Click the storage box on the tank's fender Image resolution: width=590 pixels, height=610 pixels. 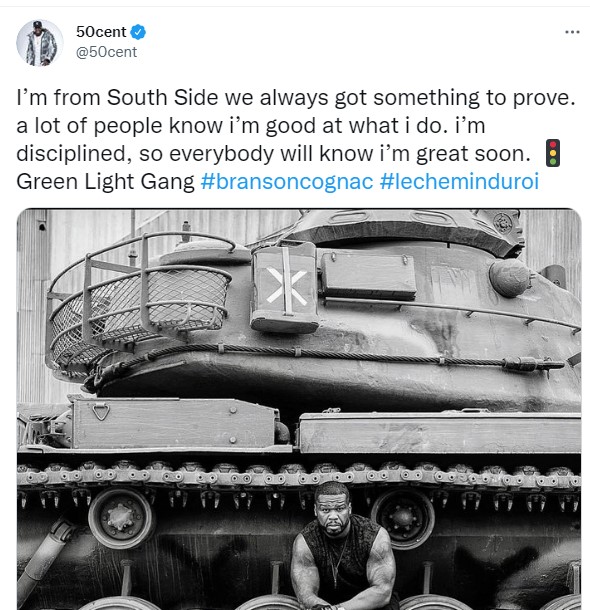click(174, 423)
